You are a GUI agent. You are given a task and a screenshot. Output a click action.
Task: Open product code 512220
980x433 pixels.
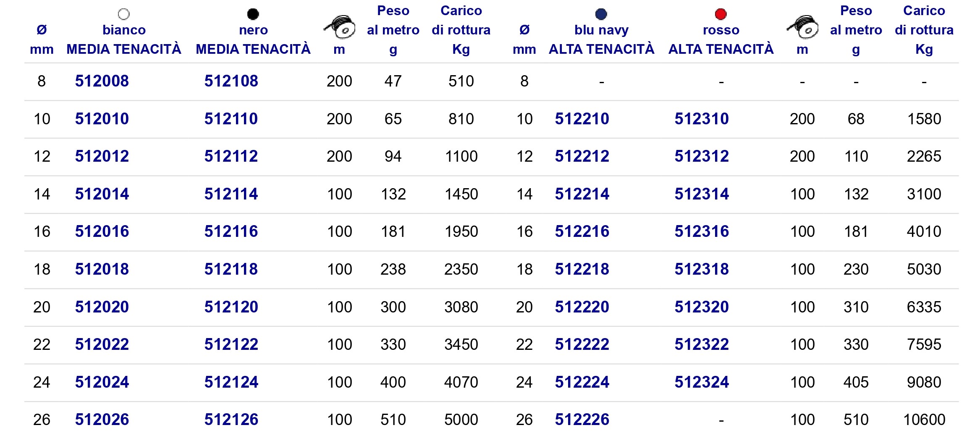coord(582,307)
